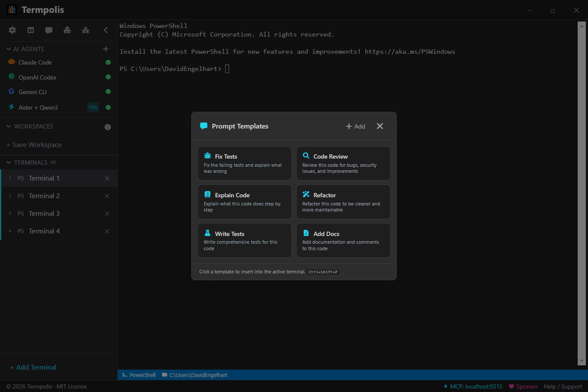Close the Prompt Templates dialog
The image size is (588, 392).
pos(380,126)
